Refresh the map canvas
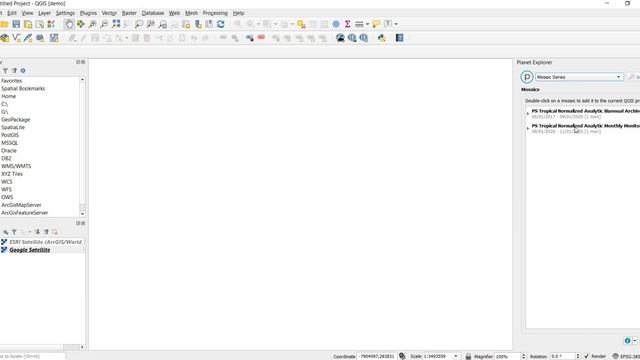Image resolution: width=640 pixels, height=360 pixels. 221,24
